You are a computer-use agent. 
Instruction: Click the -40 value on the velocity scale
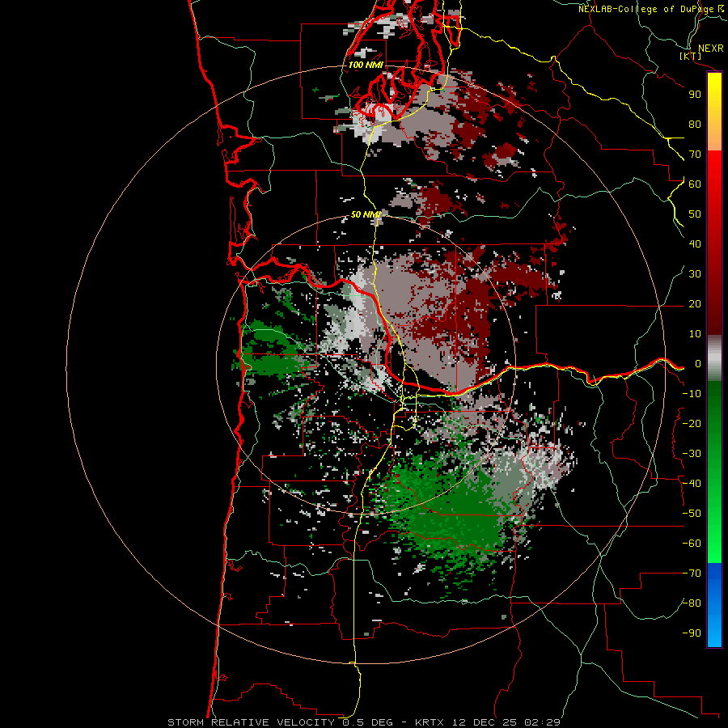coord(692,484)
